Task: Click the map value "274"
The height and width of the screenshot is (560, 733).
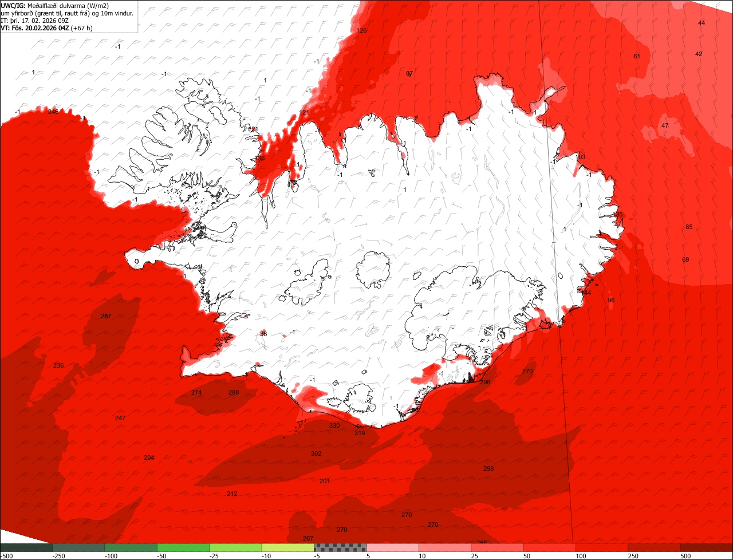Action: pyautogui.click(x=196, y=393)
